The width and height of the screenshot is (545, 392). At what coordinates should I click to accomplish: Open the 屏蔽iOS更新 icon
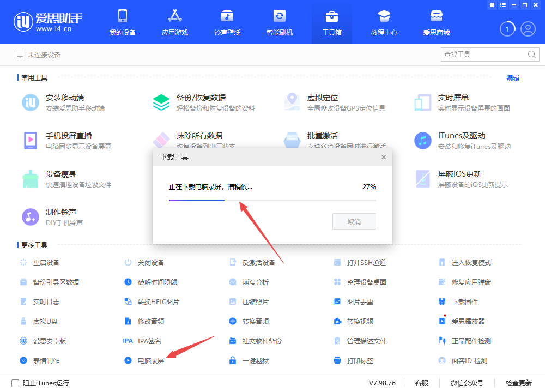pos(423,179)
